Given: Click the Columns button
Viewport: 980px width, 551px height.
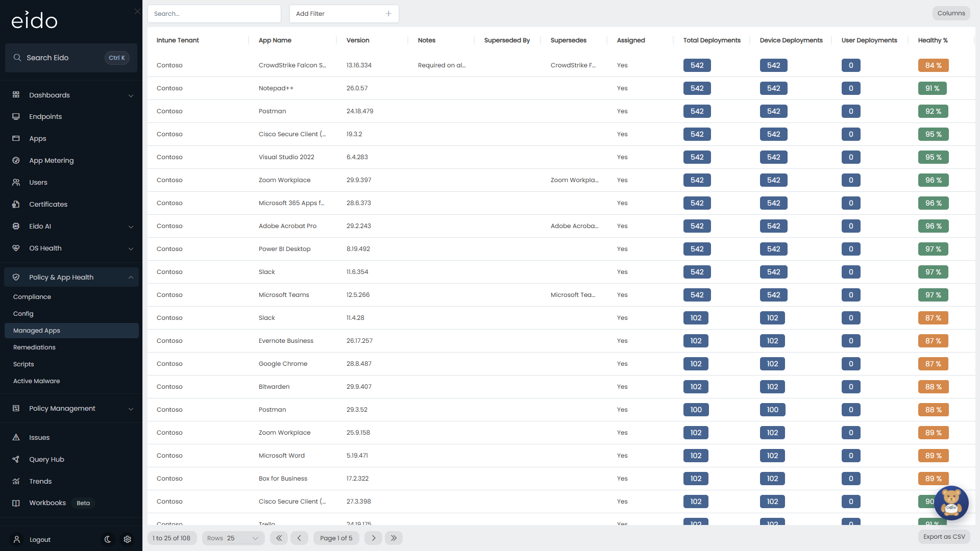Looking at the screenshot, I should 951,13.
